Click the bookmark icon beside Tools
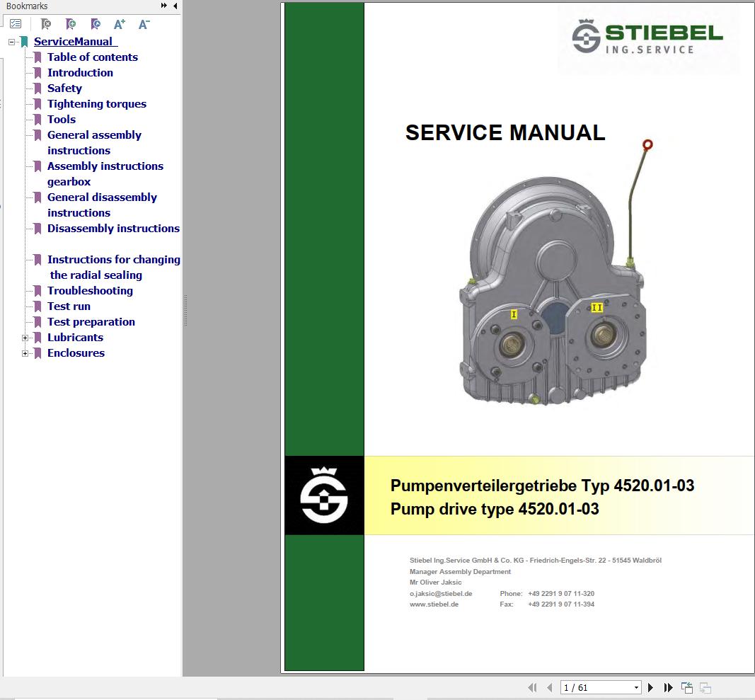 [x=38, y=120]
